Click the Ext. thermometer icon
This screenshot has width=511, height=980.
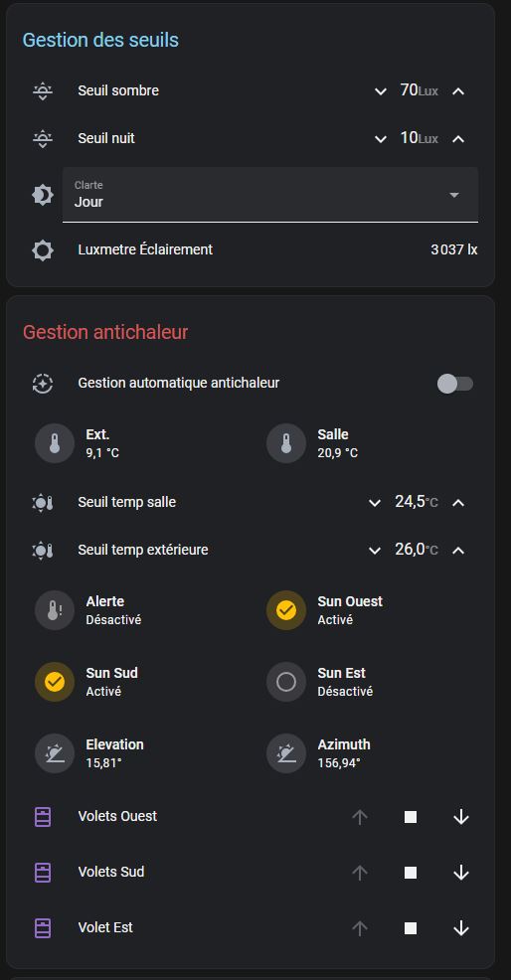[55, 443]
